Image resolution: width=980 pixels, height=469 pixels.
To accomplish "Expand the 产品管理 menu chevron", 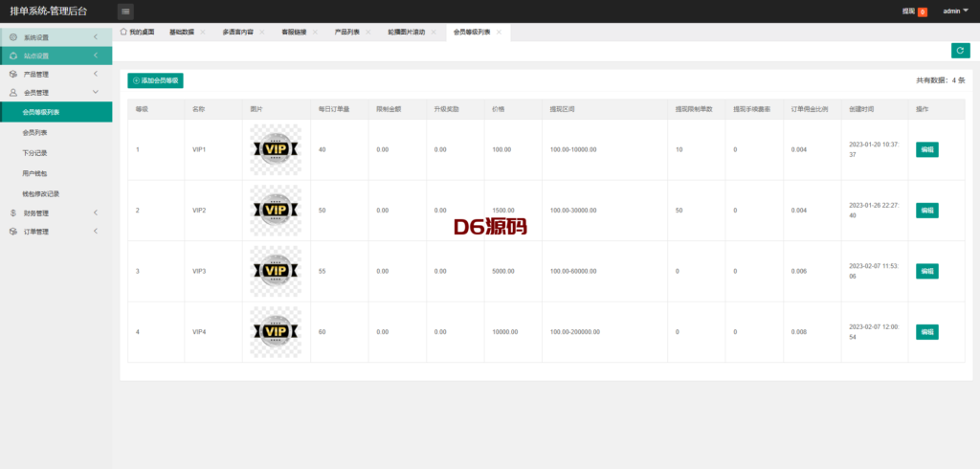I will coord(96,75).
